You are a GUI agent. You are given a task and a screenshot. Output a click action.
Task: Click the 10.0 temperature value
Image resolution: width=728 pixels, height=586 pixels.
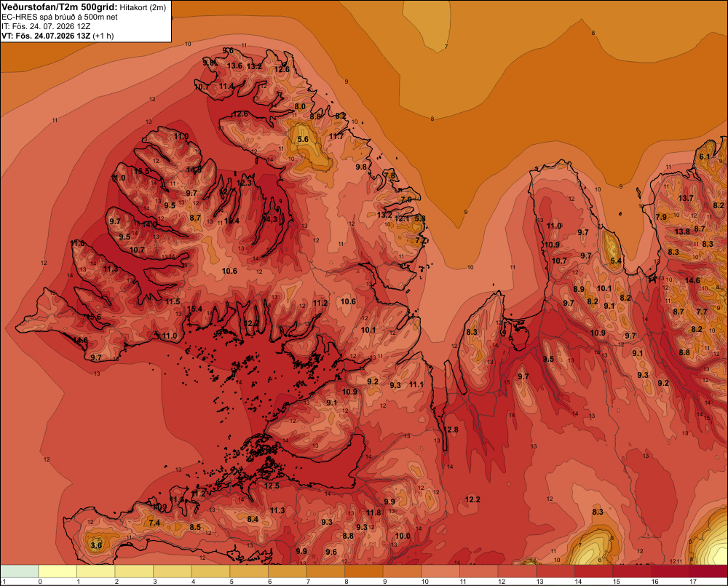coord(403,536)
